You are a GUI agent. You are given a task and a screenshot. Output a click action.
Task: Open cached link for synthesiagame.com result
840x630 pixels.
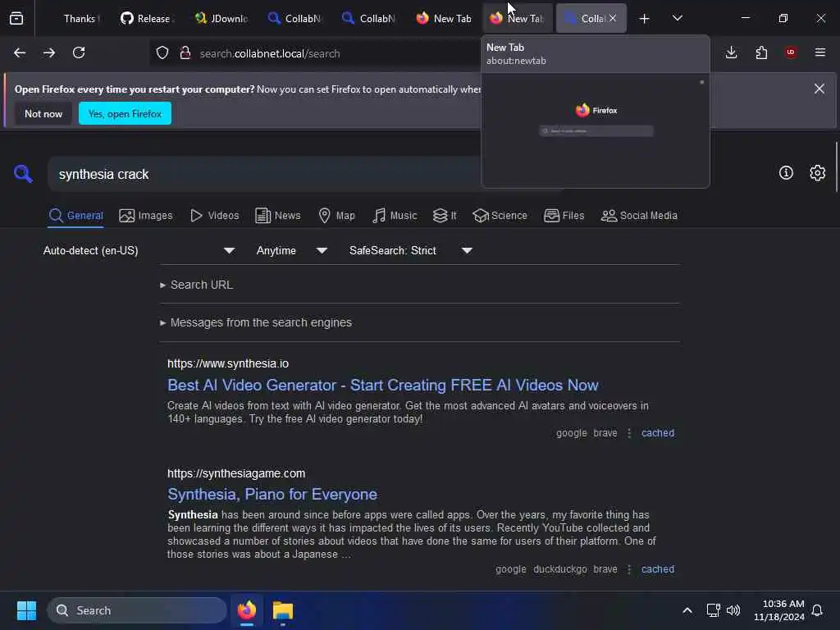pos(658,569)
